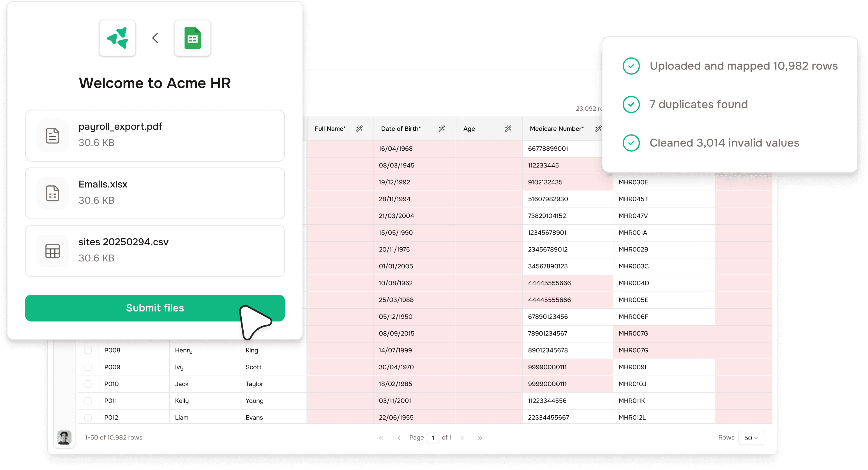The height and width of the screenshot is (470, 868).
Task: Check the checkbox for row P008
Action: (x=88, y=350)
